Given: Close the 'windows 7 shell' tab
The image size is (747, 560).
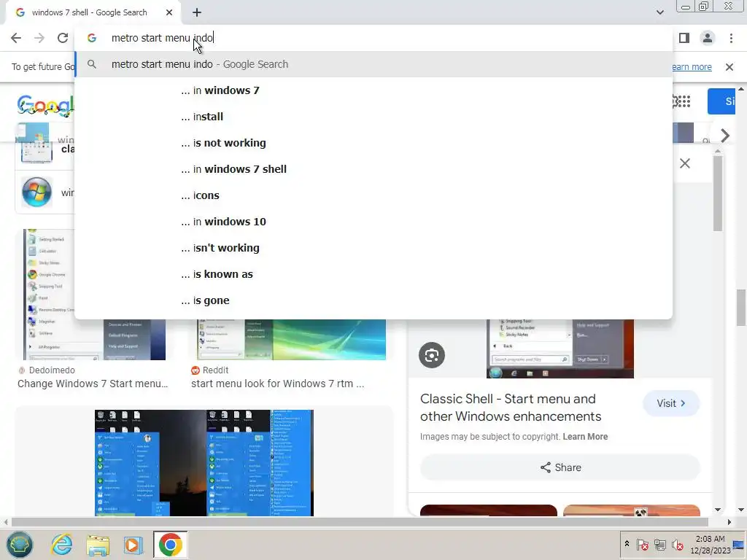Looking at the screenshot, I should [x=169, y=13].
